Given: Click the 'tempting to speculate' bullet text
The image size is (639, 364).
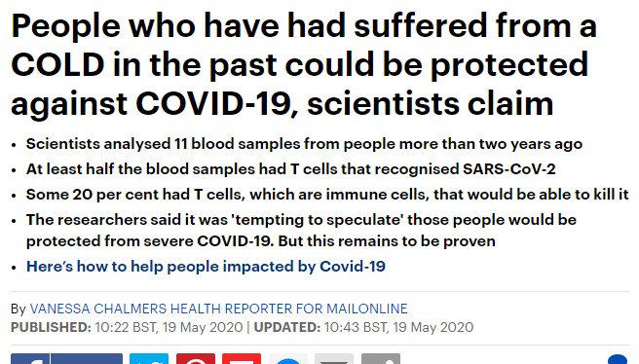Looking at the screenshot, I should tap(301, 230).
